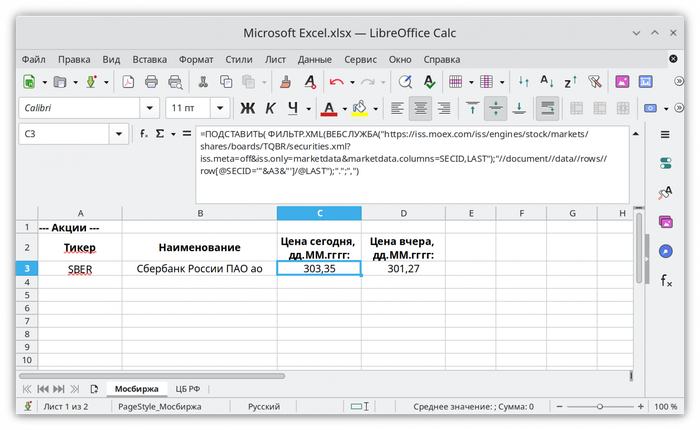Toggle wrap text button
Screen dimensions: 700x430
pos(547,108)
